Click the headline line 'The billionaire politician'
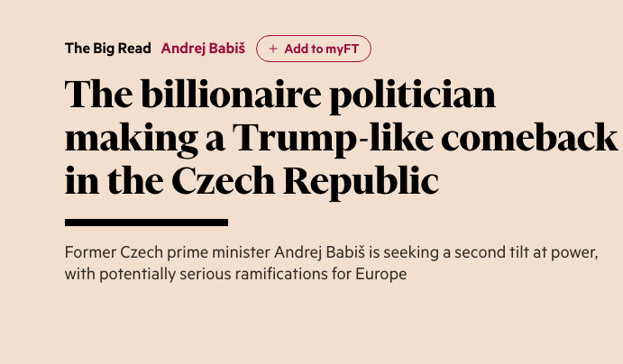Viewport: 623px width, 364px height. tap(280, 96)
